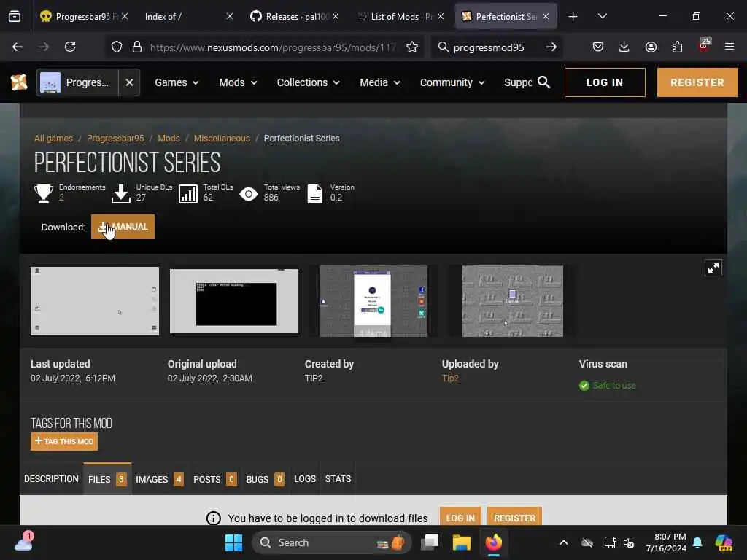Open the Firefox downloads panel
The height and width of the screenshot is (560, 747).
click(624, 47)
